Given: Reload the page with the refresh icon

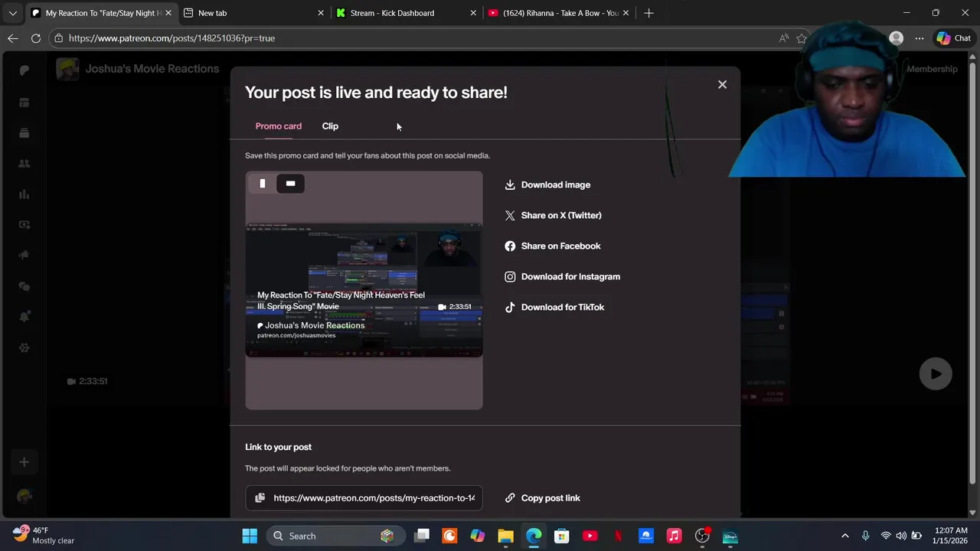Looking at the screenshot, I should (x=36, y=37).
